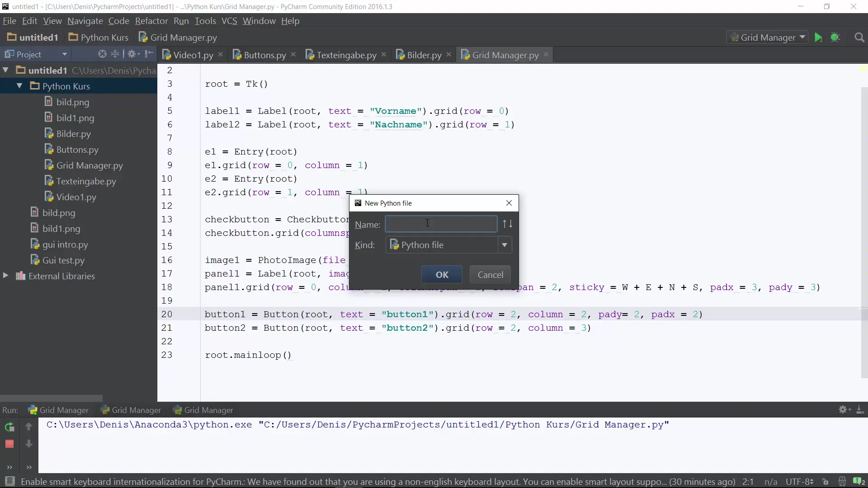Click OK in New Python file dialog

coord(442,275)
